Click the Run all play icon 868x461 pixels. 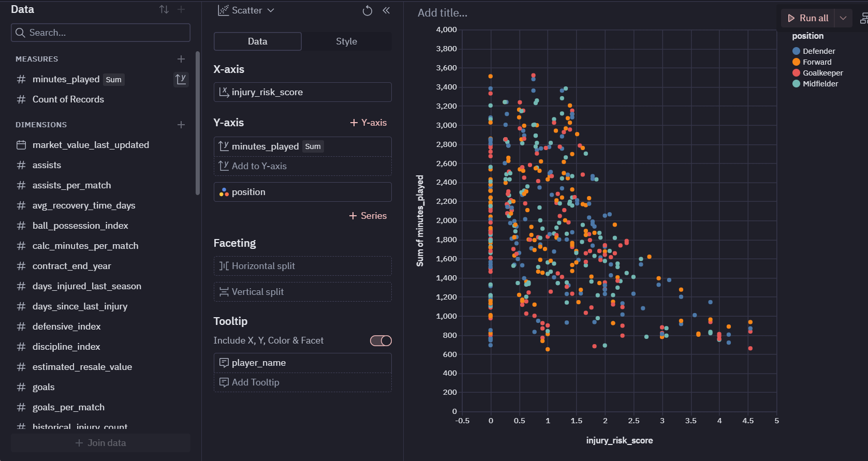(x=791, y=18)
